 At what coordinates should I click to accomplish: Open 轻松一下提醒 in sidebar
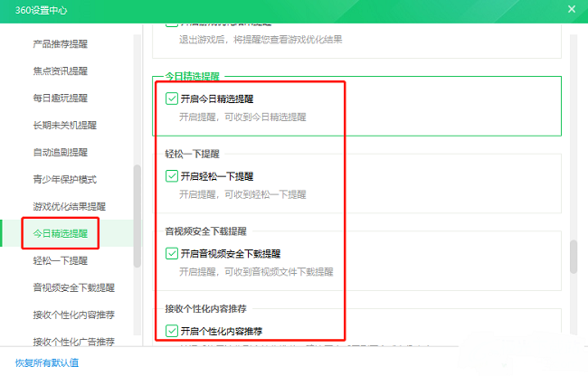pyautogui.click(x=61, y=260)
